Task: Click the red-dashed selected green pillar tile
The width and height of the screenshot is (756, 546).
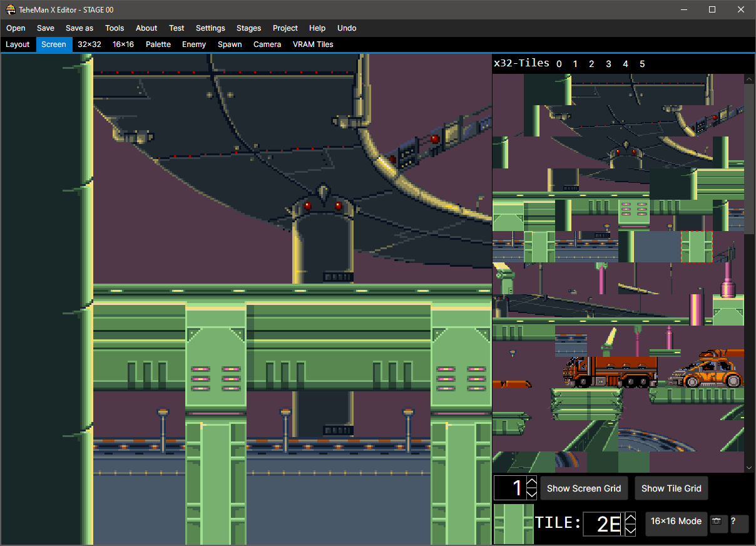Action: [697, 247]
